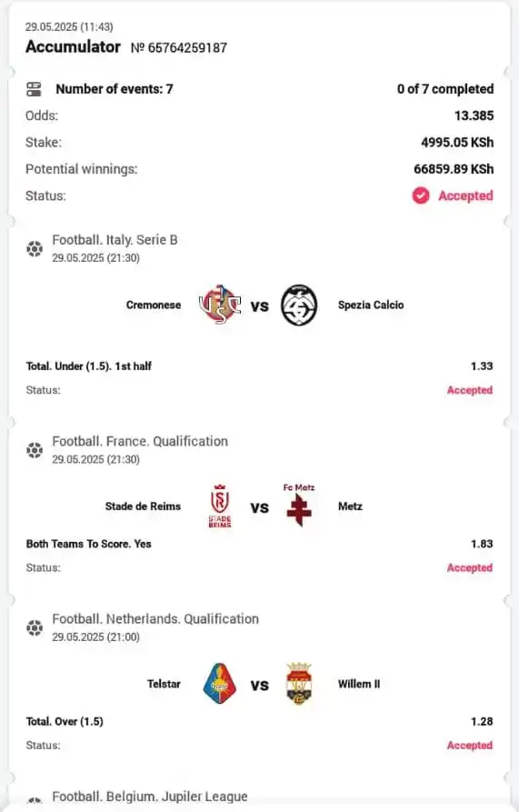Click the Cremonese team crest
The height and width of the screenshot is (812, 519).
(220, 305)
